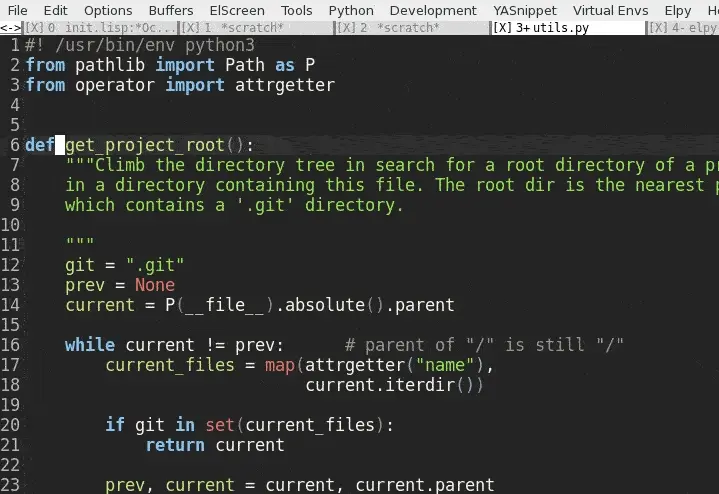Close the init.lisp tab with [X]
719x494 pixels.
(33, 28)
